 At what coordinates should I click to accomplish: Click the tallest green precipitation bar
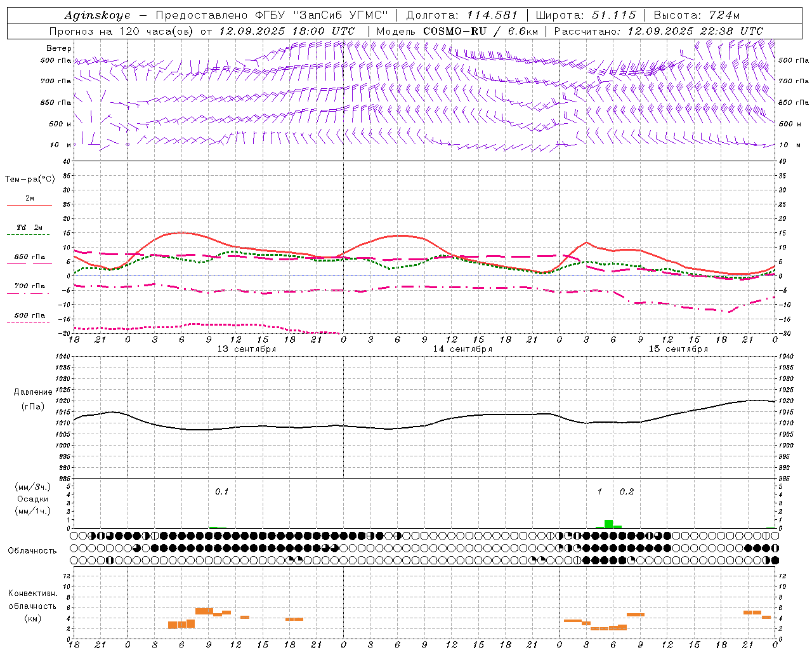608,524
